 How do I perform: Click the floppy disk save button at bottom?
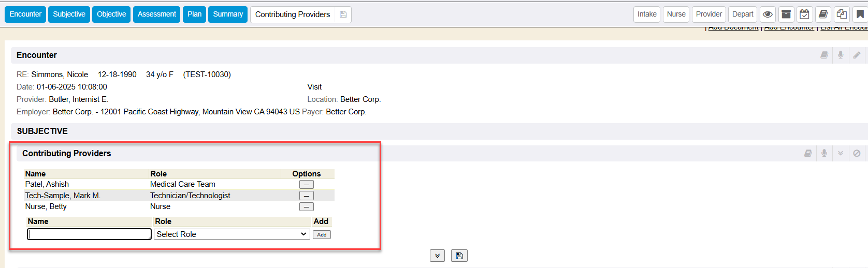459,256
